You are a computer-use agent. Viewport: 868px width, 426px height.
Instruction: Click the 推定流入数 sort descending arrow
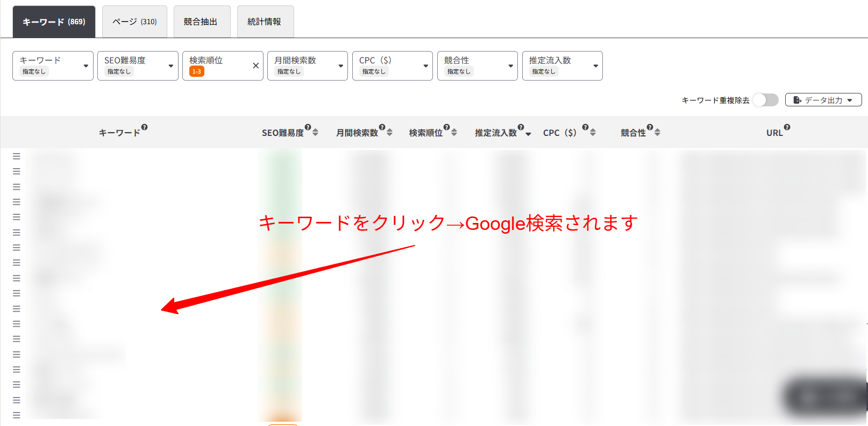click(528, 134)
